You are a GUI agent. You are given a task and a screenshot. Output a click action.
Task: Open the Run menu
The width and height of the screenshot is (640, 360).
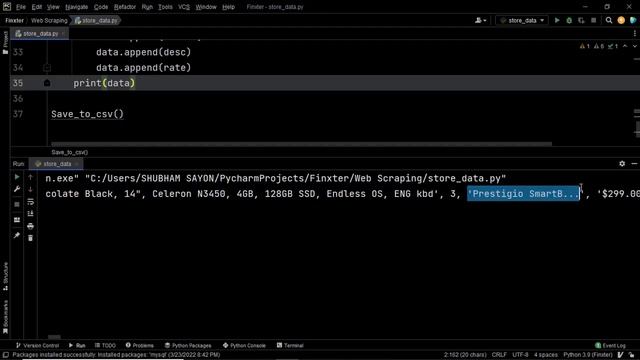147,7
